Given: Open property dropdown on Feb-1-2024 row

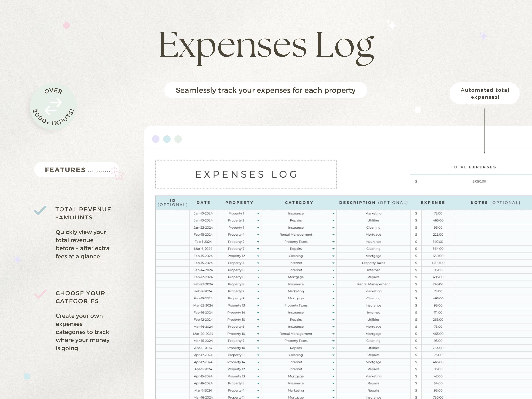Looking at the screenshot, I should tap(258, 242).
